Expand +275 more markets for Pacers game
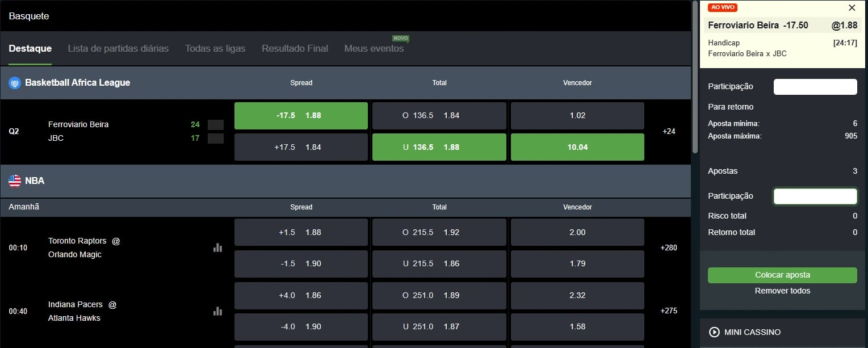868x348 pixels. click(x=669, y=311)
